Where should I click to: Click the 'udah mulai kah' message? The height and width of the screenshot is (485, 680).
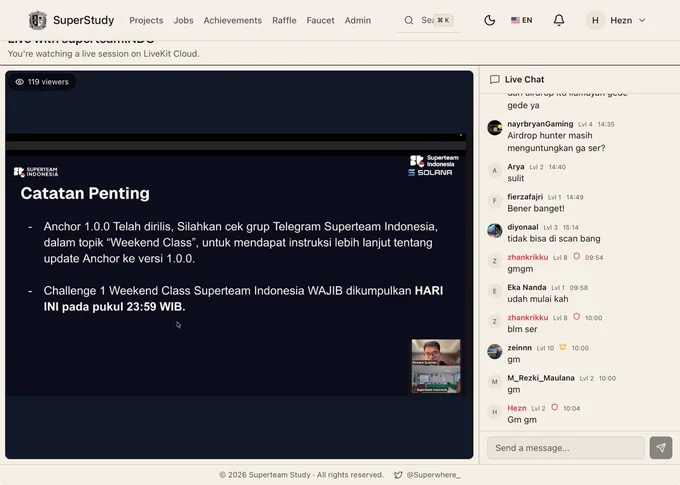click(x=537, y=299)
